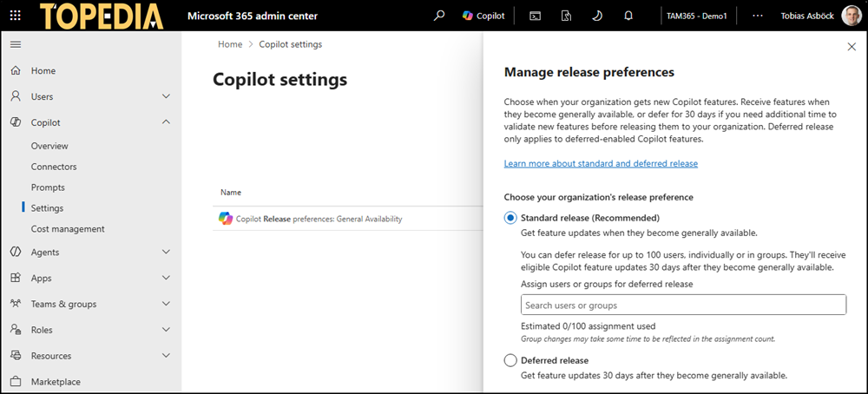
Task: Click the Users person icon
Action: [x=16, y=96]
